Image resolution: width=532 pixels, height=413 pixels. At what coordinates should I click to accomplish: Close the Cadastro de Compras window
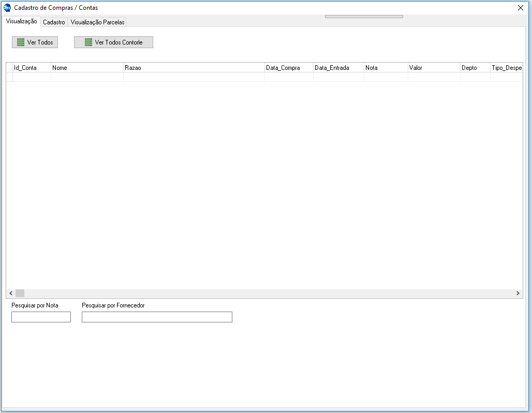(x=521, y=8)
